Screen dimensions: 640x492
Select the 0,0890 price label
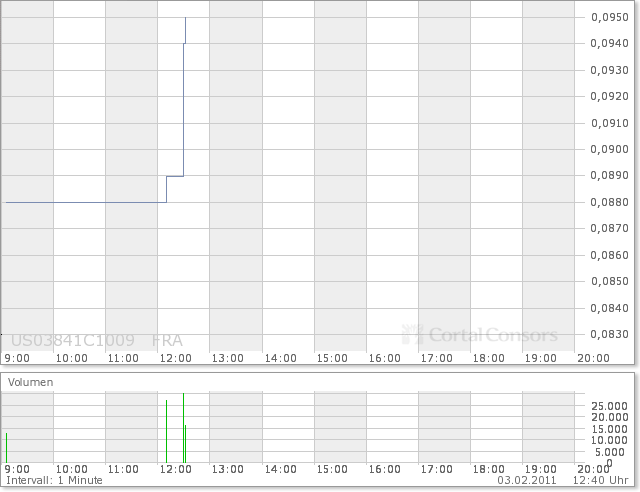pos(609,176)
